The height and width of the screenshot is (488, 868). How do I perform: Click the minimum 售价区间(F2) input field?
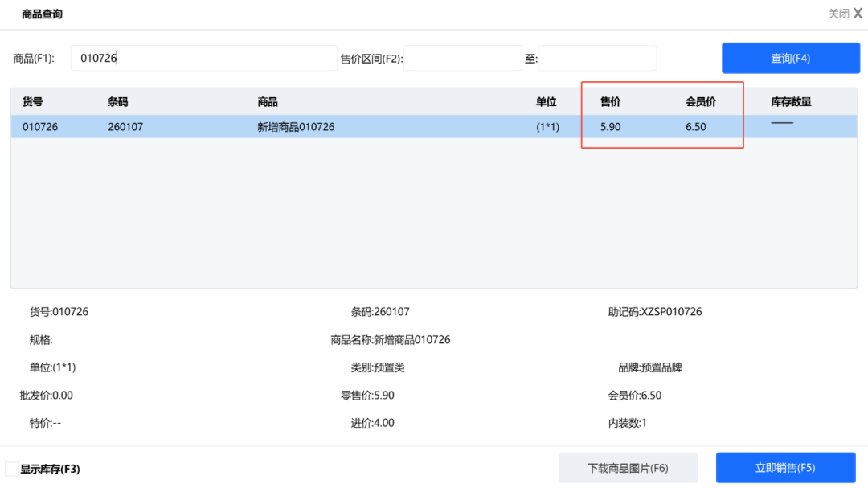(462, 58)
